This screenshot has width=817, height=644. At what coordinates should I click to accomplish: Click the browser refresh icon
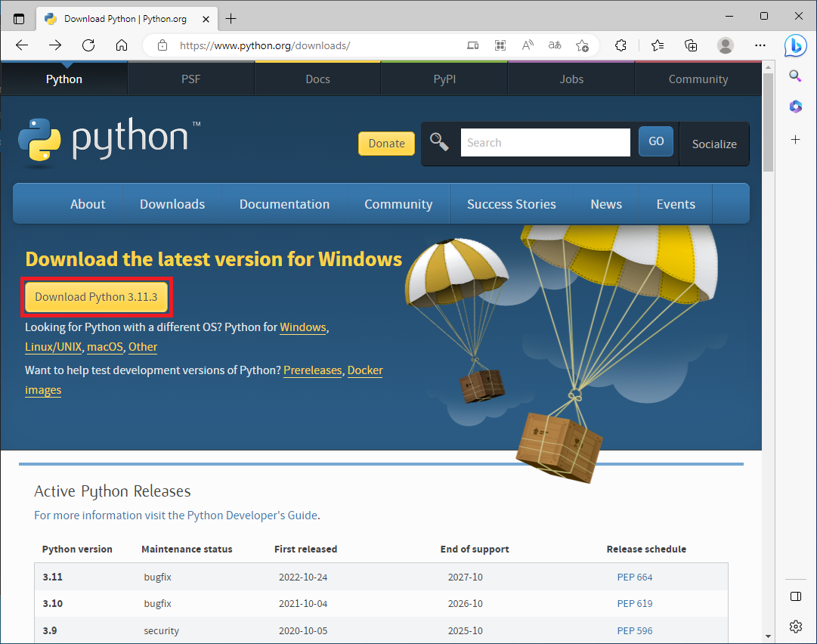(x=88, y=45)
